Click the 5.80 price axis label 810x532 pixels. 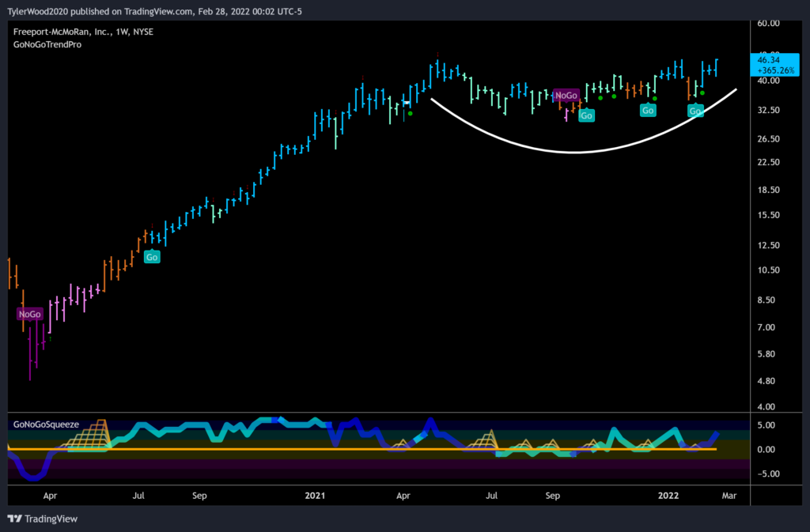point(766,354)
